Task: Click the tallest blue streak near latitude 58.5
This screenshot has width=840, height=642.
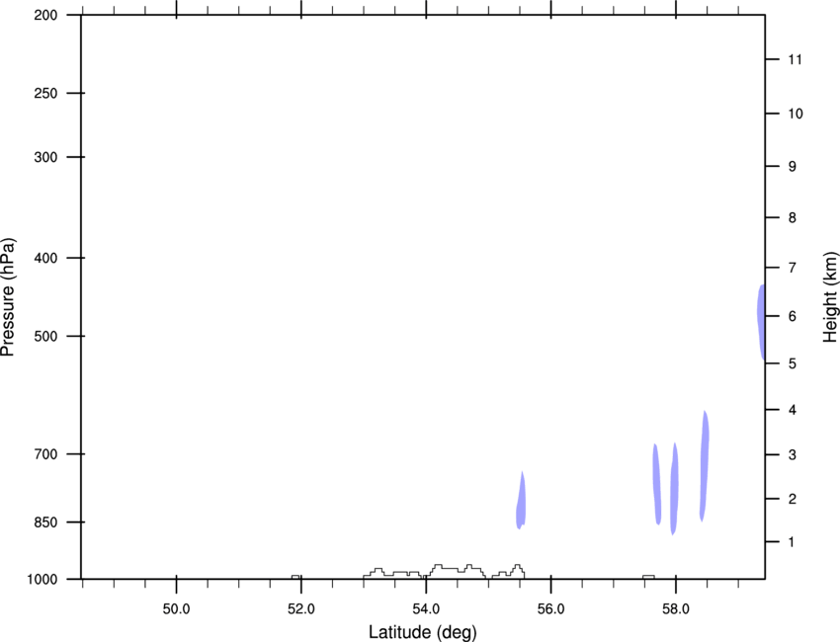Action: pyautogui.click(x=705, y=466)
